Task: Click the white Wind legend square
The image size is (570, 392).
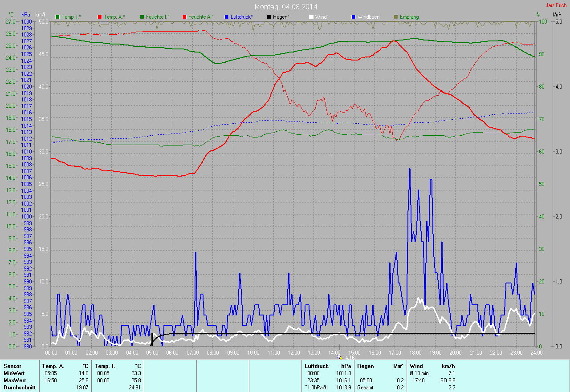Action: pos(311,17)
